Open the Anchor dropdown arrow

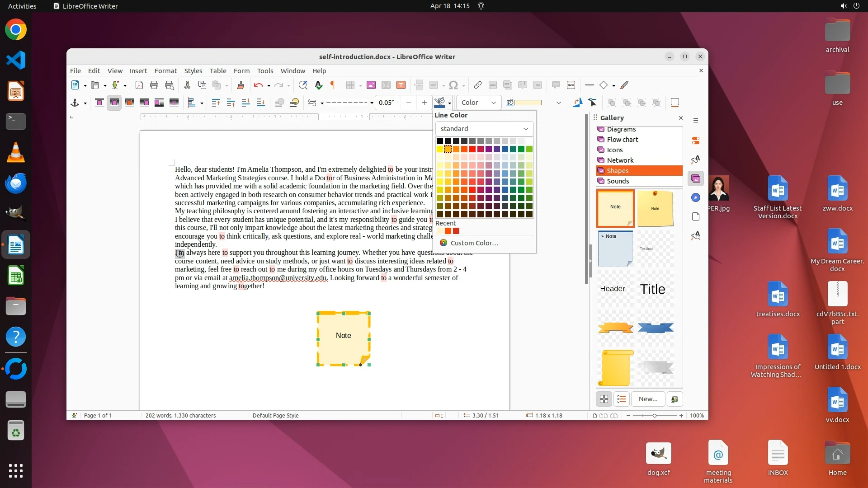point(85,103)
